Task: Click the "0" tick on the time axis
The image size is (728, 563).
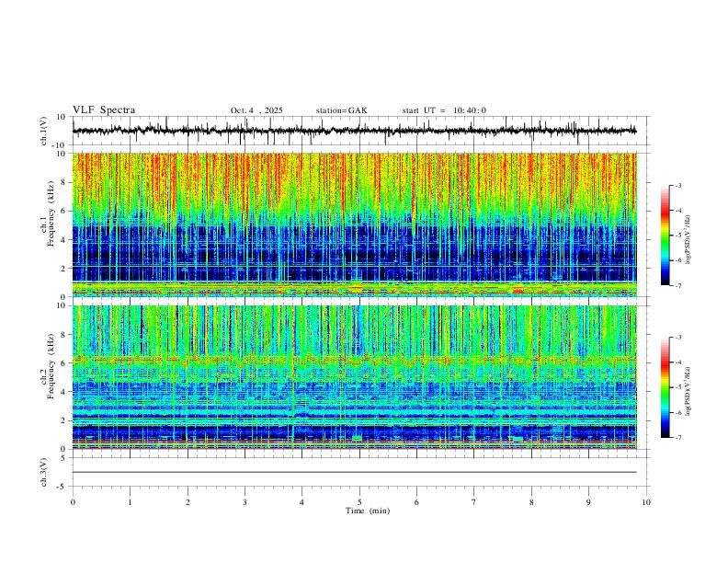Action: (73, 502)
